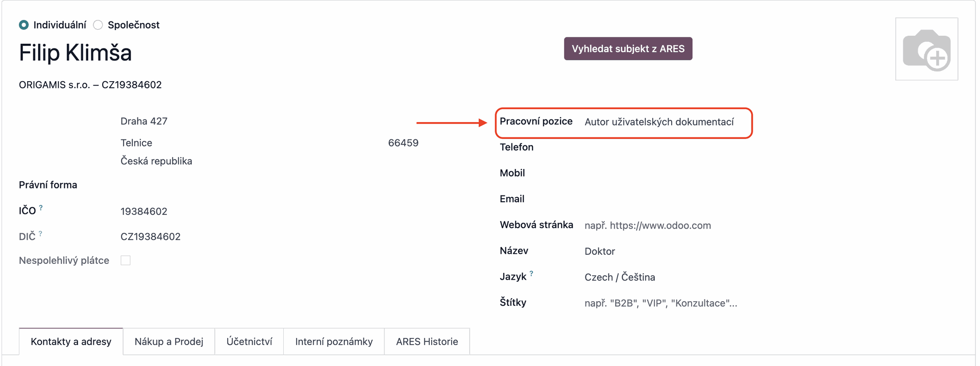
Task: Open the ARES Historie tab
Action: 427,341
